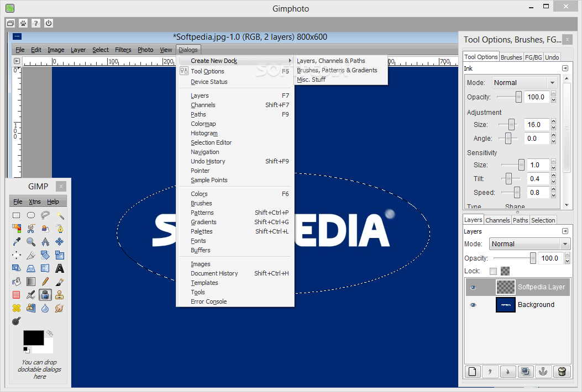Screen dimensions: 582x392
Task: Toggle the layer Lock checkbox
Action: (493, 271)
